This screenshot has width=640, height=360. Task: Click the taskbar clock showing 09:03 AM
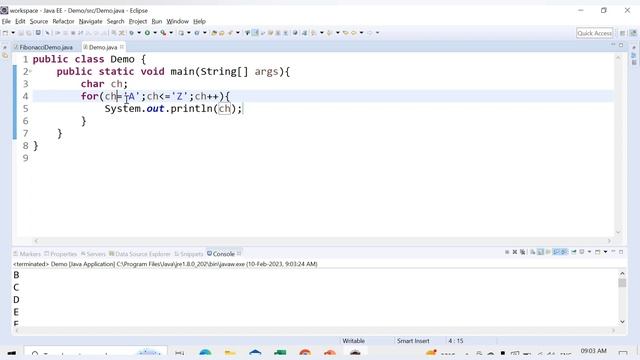(593, 351)
